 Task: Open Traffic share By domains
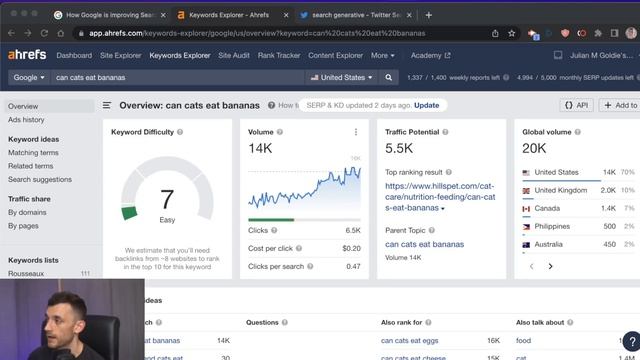[27, 212]
